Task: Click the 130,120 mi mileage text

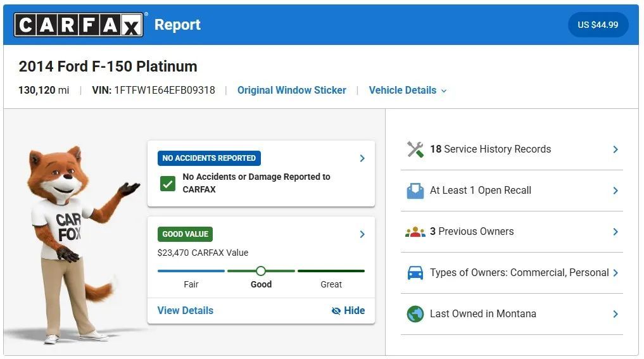Action: [44, 91]
